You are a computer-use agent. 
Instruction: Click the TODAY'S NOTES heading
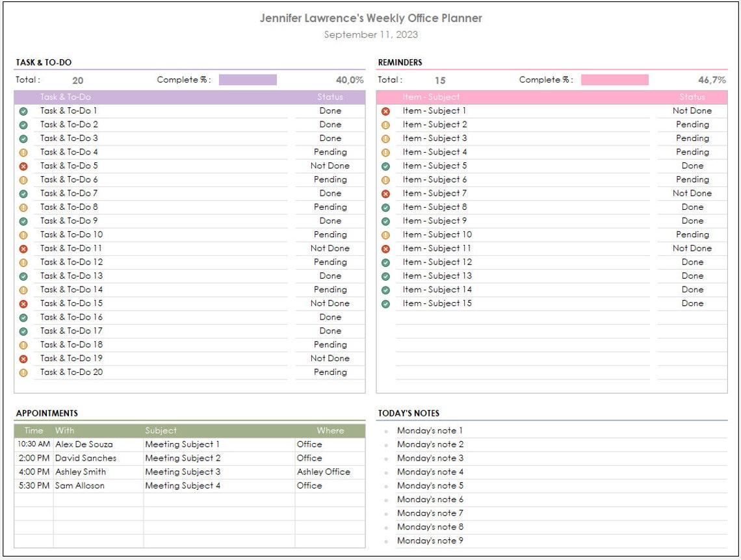click(x=409, y=413)
